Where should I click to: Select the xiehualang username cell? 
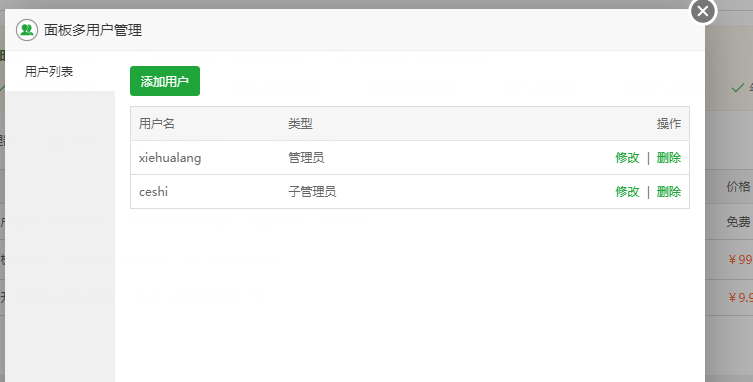coord(170,158)
